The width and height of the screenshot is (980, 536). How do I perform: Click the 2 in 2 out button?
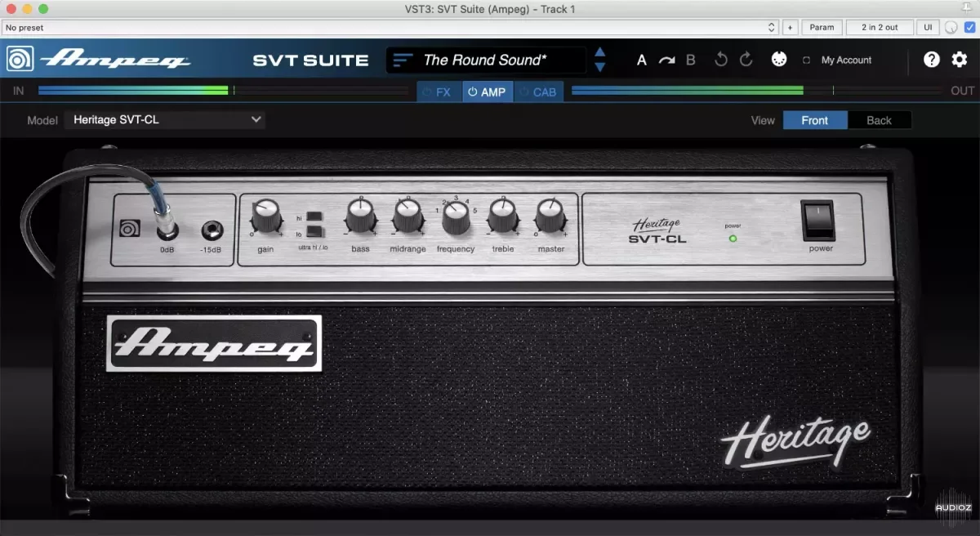[x=880, y=27]
